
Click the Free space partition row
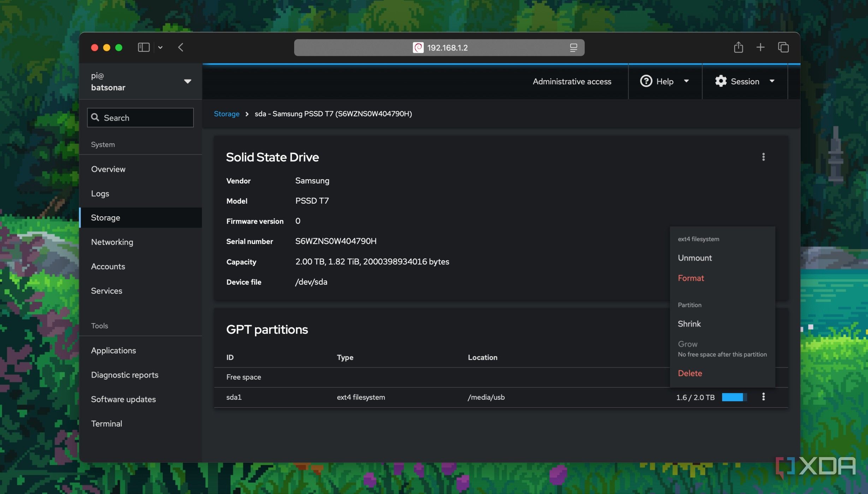click(501, 377)
